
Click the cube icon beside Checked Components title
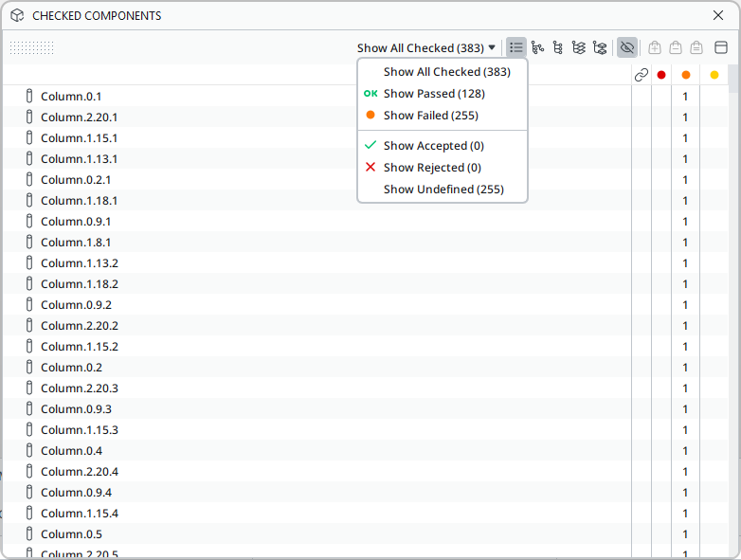pos(17,15)
